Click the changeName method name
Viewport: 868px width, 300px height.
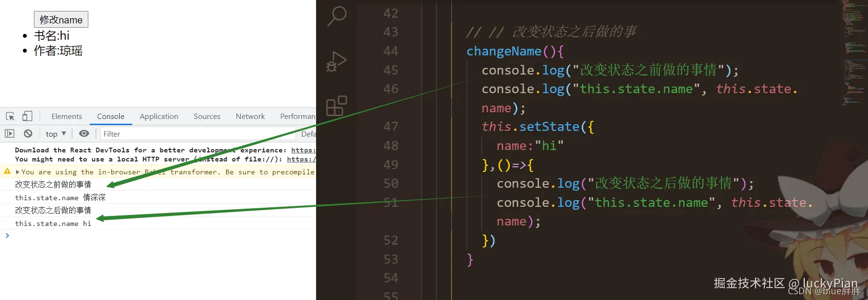(x=504, y=51)
